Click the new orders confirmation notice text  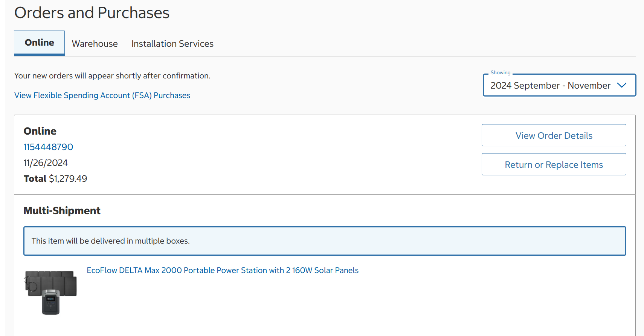click(x=112, y=76)
